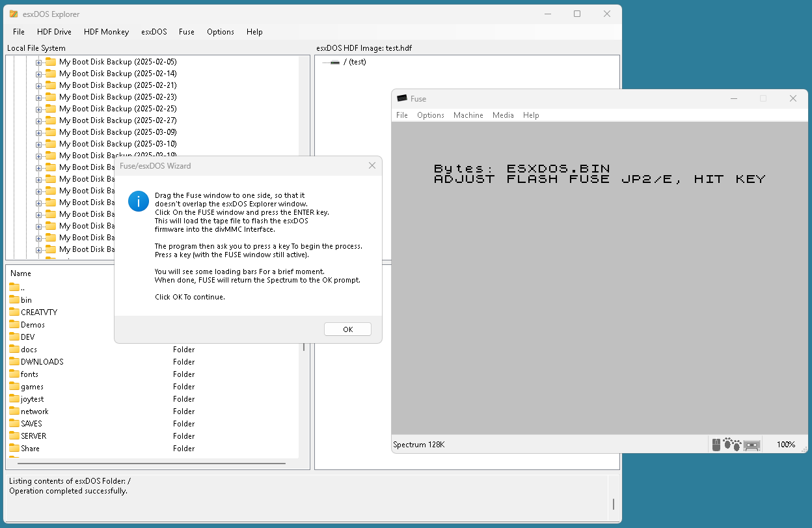Open the File menu in esxDOS Explorer
The image size is (812, 528).
click(x=19, y=32)
